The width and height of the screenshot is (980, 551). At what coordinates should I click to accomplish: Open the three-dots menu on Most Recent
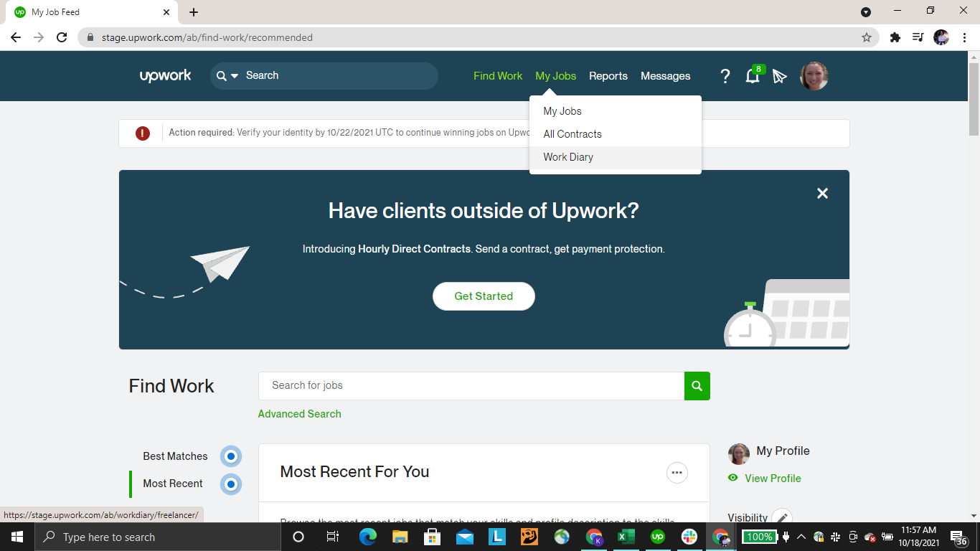(677, 473)
